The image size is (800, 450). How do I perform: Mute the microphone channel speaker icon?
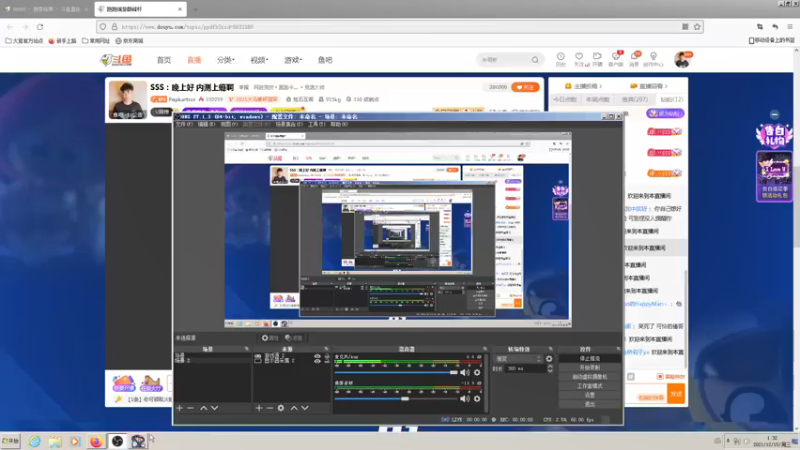coord(465,372)
